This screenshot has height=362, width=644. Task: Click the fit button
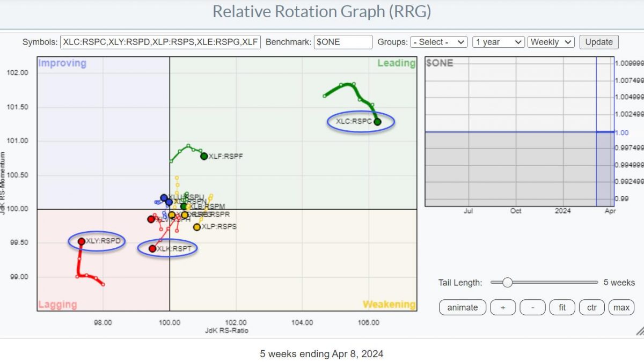tap(562, 307)
